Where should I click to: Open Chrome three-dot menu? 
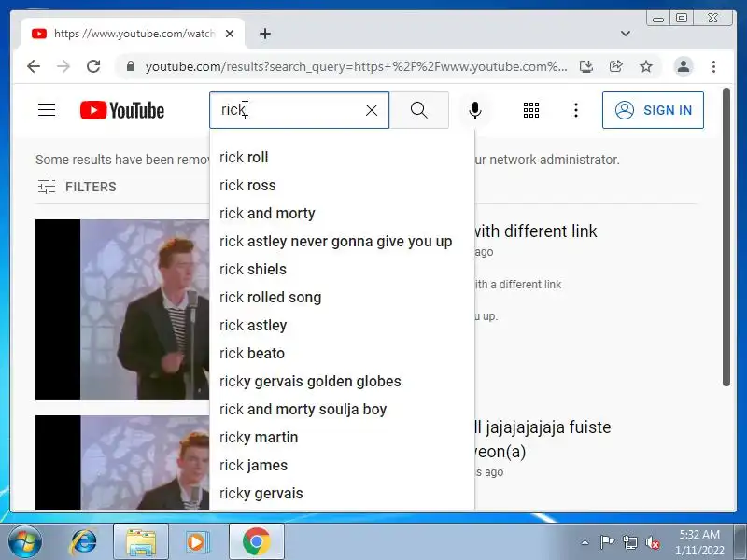(x=713, y=66)
